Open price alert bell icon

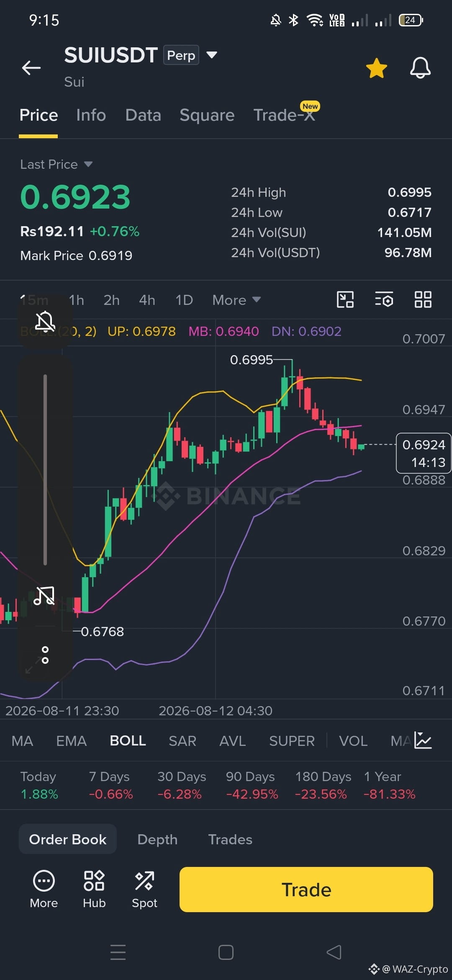420,68
